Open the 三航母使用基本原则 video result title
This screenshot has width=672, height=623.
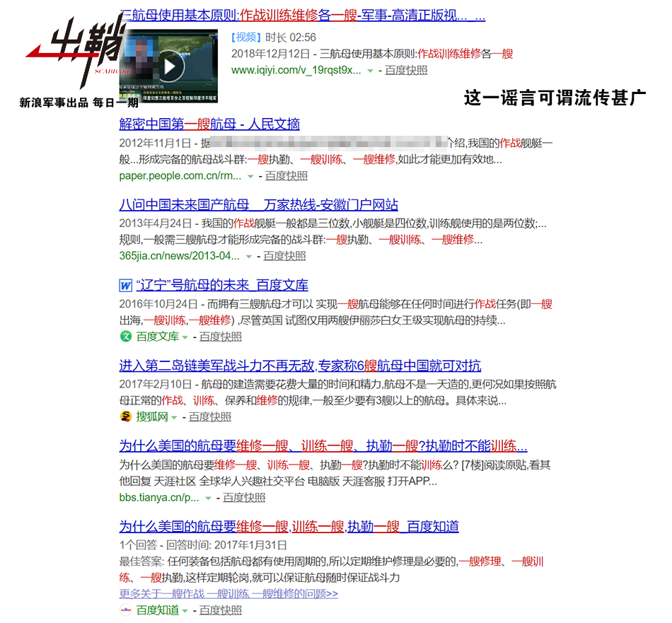point(302,16)
